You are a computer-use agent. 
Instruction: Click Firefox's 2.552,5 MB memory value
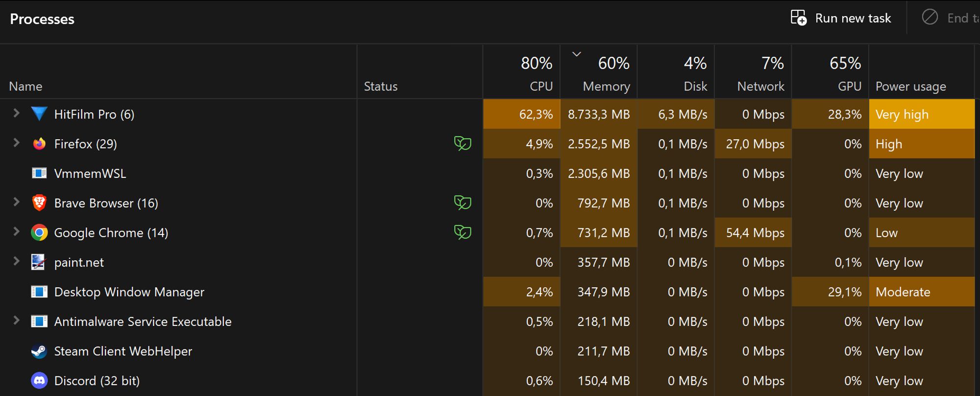tap(599, 144)
